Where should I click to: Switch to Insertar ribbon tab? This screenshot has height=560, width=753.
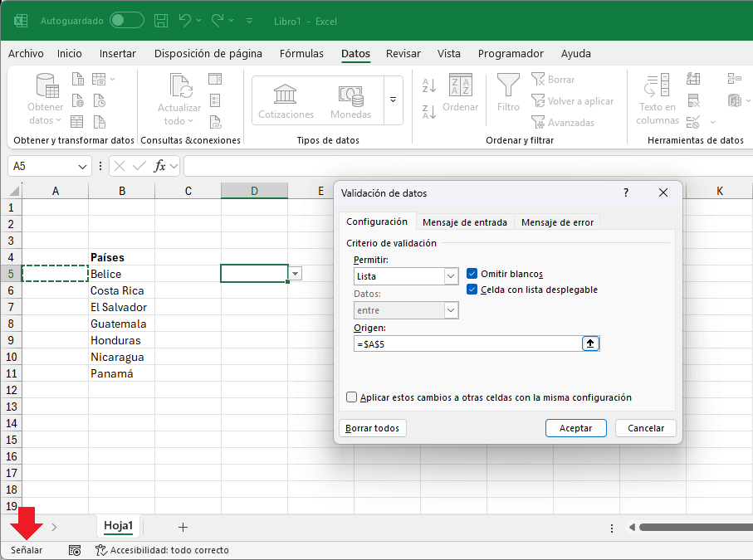pyautogui.click(x=118, y=53)
